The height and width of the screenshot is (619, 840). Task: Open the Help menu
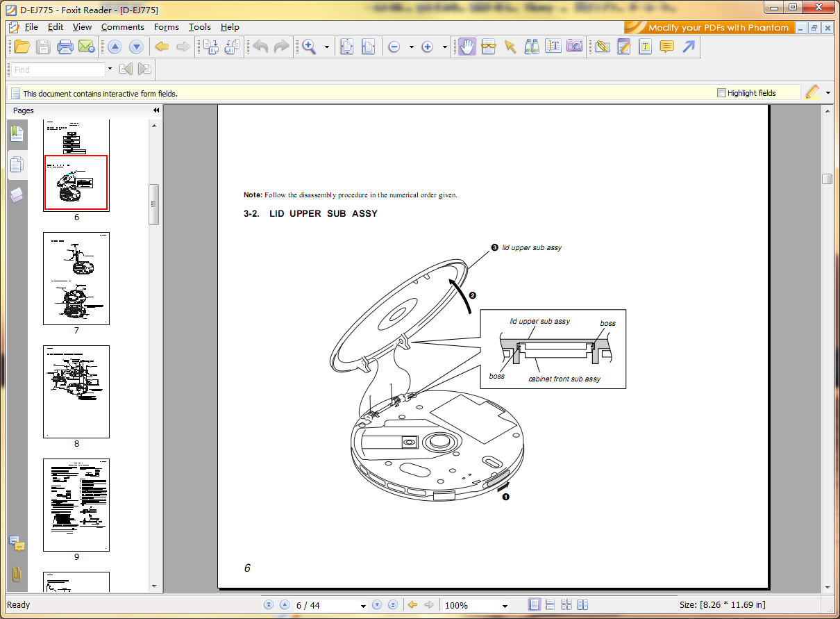click(230, 27)
